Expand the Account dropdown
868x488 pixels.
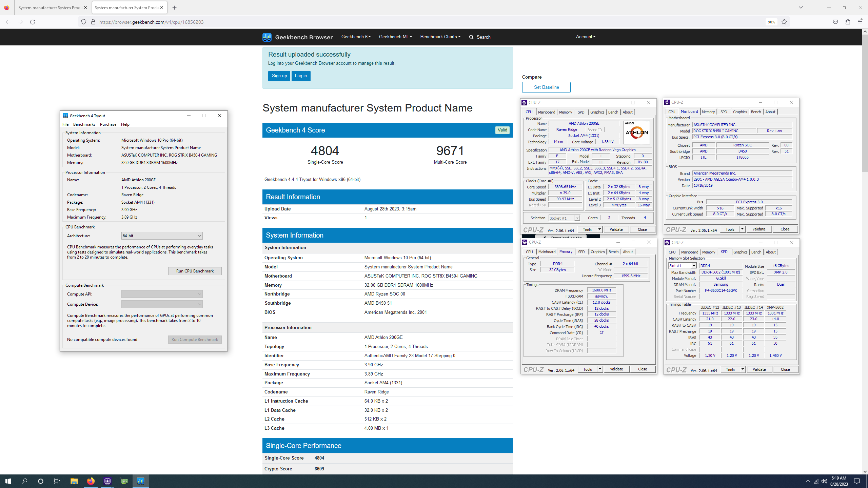tap(586, 37)
